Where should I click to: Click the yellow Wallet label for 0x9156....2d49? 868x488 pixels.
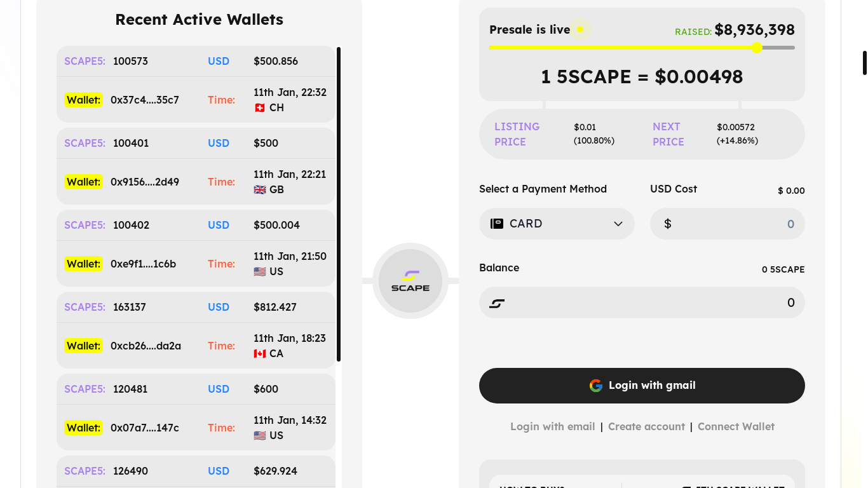tap(83, 182)
